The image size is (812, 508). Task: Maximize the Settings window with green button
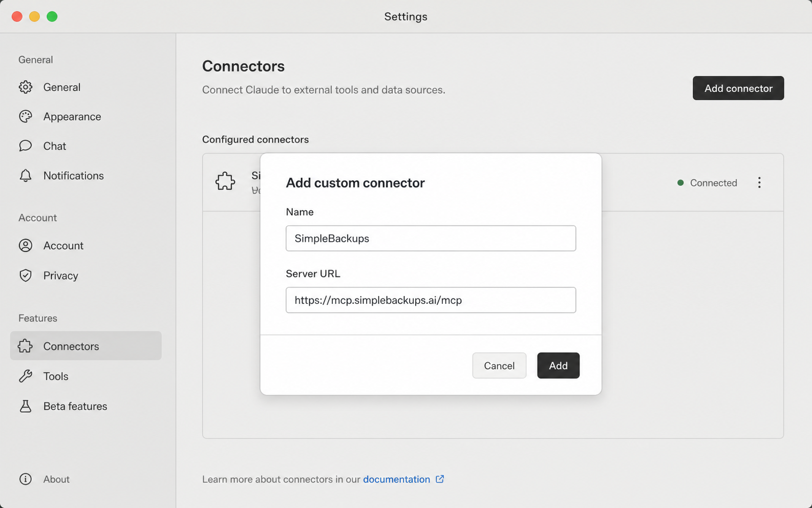(52, 16)
